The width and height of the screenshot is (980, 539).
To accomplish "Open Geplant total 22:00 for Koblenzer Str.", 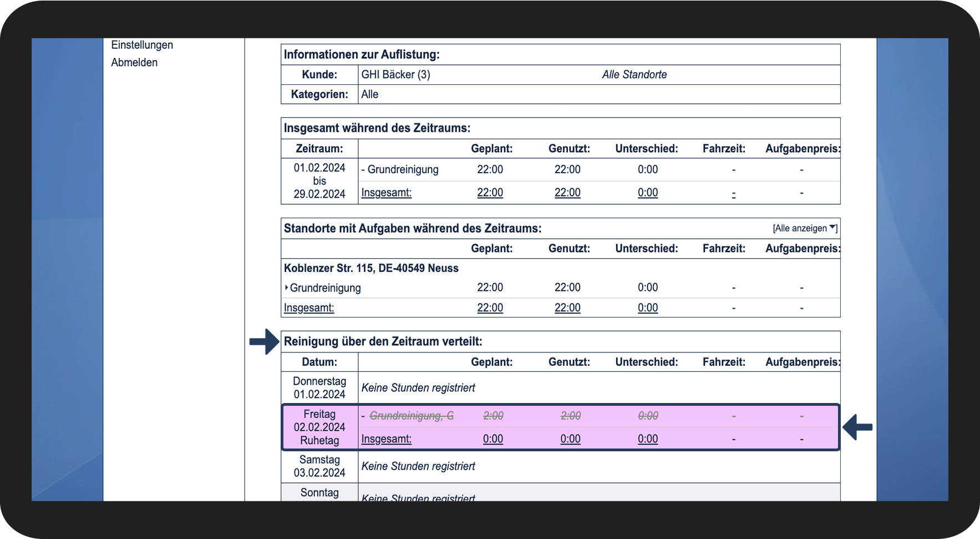I will click(x=490, y=308).
